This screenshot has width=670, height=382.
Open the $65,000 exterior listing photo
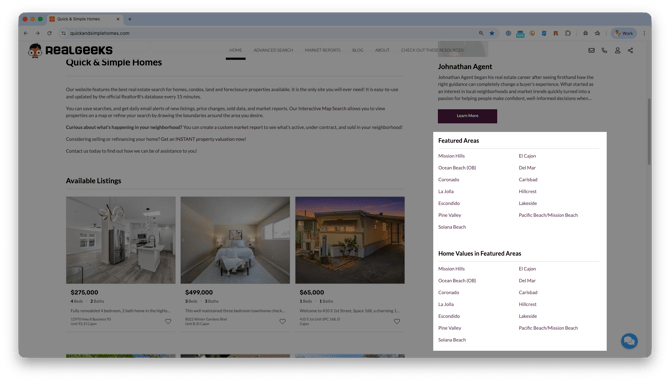coord(350,240)
